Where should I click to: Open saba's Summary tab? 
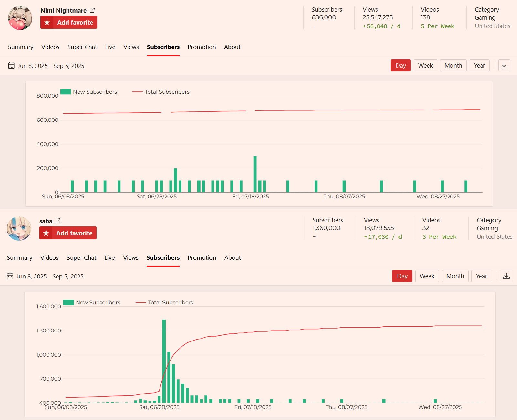[19, 258]
